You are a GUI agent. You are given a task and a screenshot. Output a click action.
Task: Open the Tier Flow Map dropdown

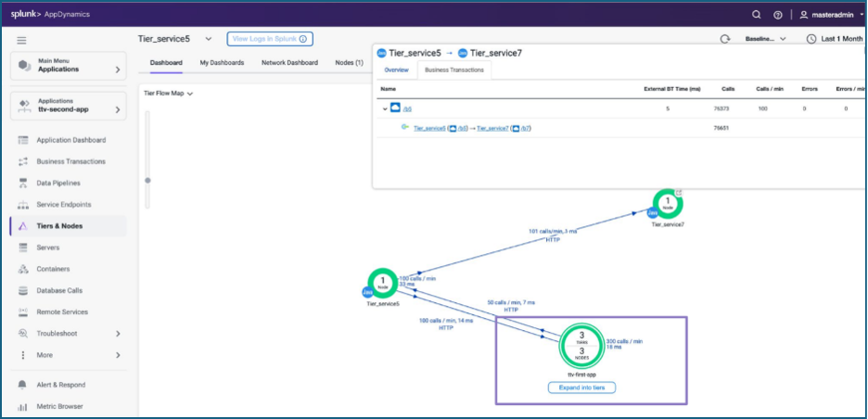click(x=168, y=93)
